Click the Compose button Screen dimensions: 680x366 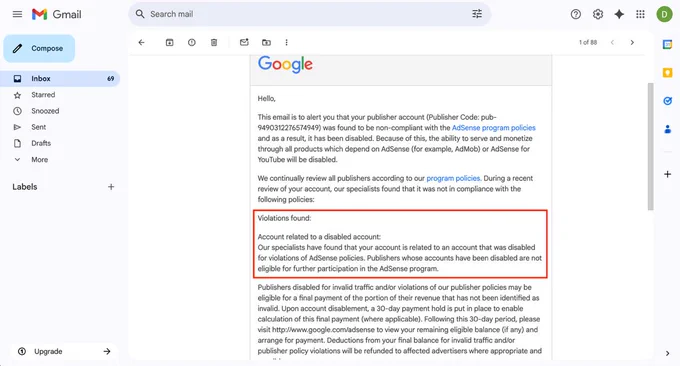(39, 48)
